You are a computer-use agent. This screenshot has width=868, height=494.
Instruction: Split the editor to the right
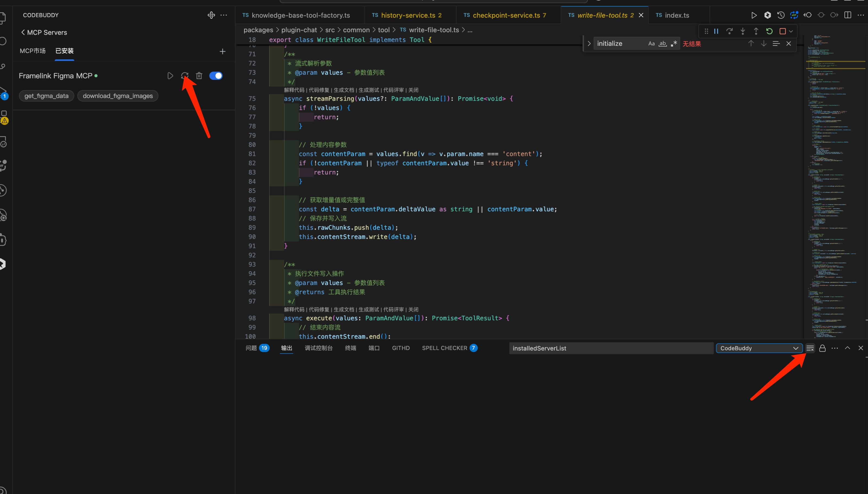[848, 15]
